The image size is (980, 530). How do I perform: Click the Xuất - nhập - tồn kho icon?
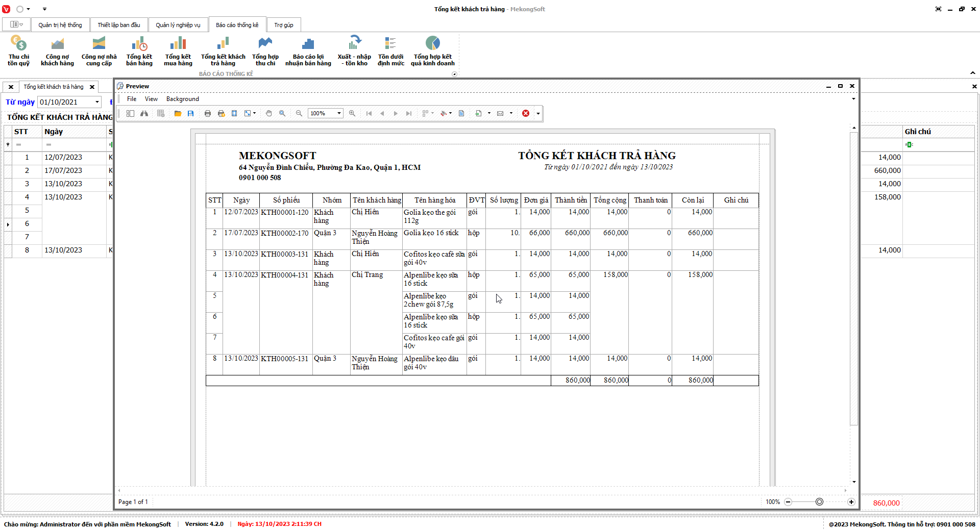(354, 52)
